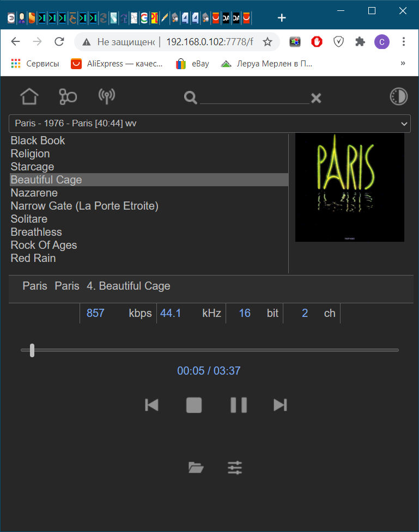Open the AliExpress bookmark
The height and width of the screenshot is (532, 419).
pos(117,64)
